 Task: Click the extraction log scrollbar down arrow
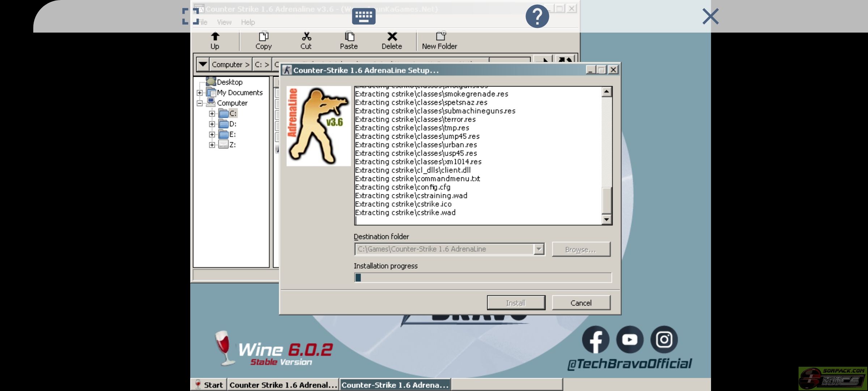[x=607, y=219]
